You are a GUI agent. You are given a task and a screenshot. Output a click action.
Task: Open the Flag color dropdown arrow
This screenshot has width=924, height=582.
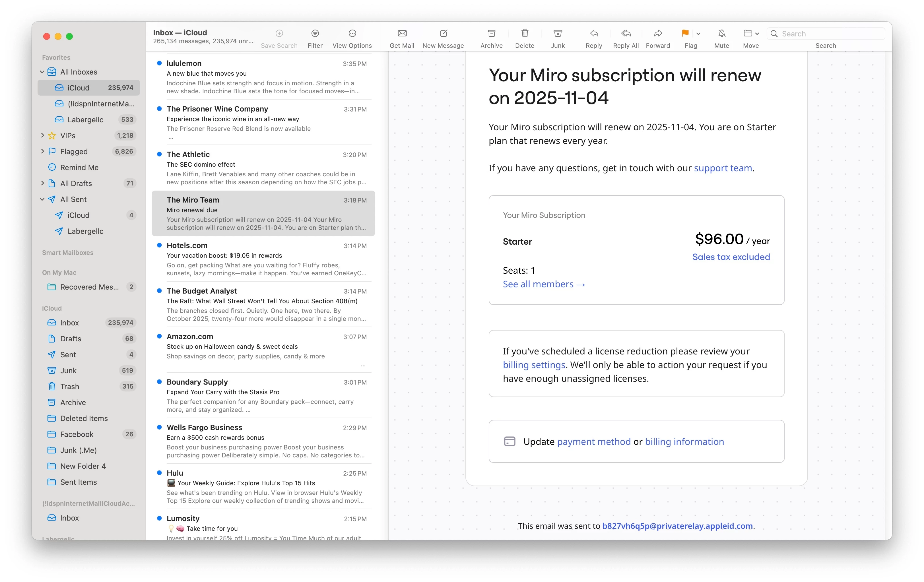coord(698,34)
